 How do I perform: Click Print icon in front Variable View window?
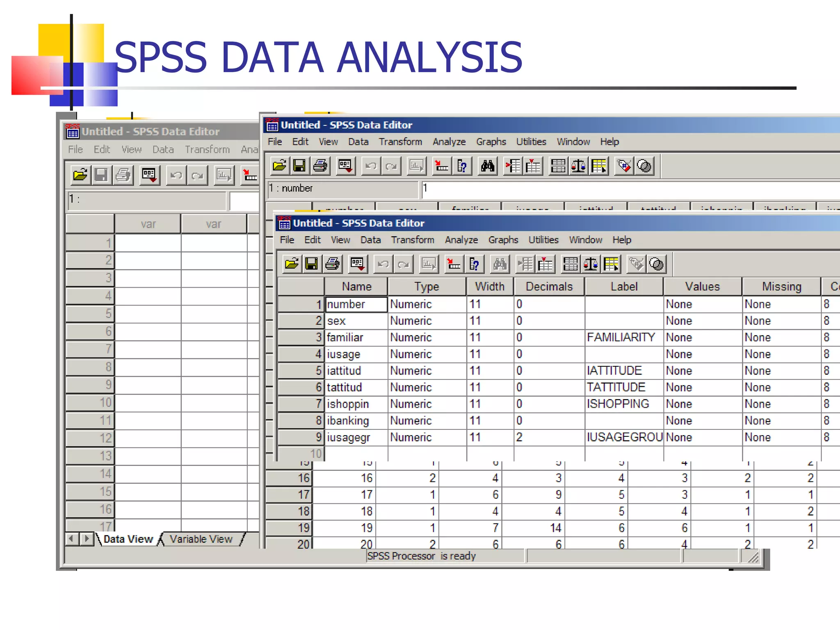332,264
